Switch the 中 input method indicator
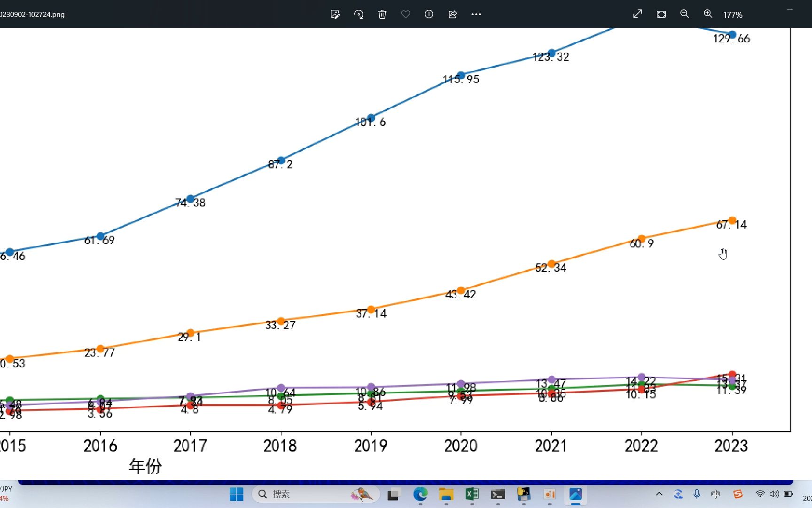This screenshot has width=812, height=508. pos(716,494)
